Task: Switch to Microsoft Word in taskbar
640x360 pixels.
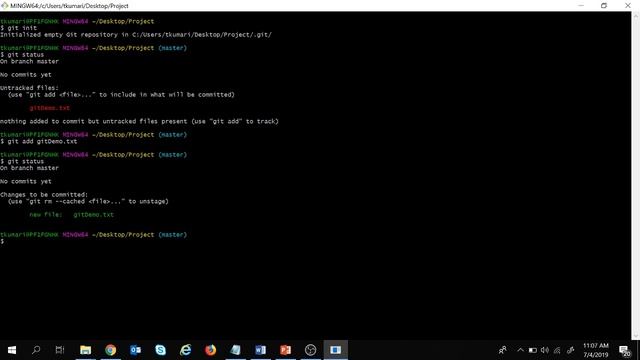Action: click(260, 350)
